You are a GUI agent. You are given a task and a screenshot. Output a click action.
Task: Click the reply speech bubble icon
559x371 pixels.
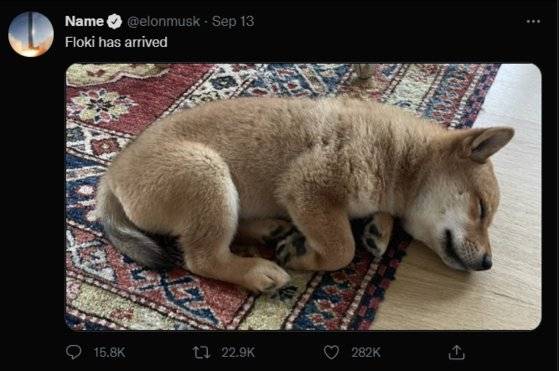(74, 352)
